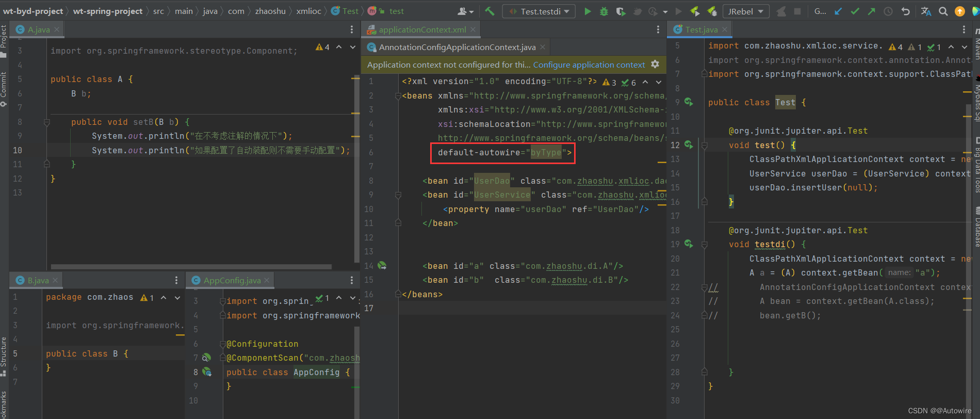
Task: Open the Translate plugin icon
Action: (x=926, y=11)
